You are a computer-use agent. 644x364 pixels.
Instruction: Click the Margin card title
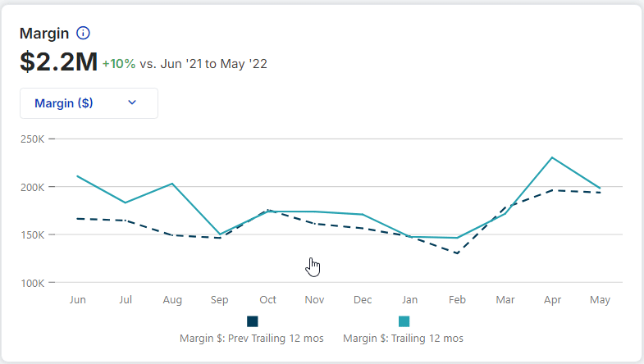pyautogui.click(x=44, y=34)
